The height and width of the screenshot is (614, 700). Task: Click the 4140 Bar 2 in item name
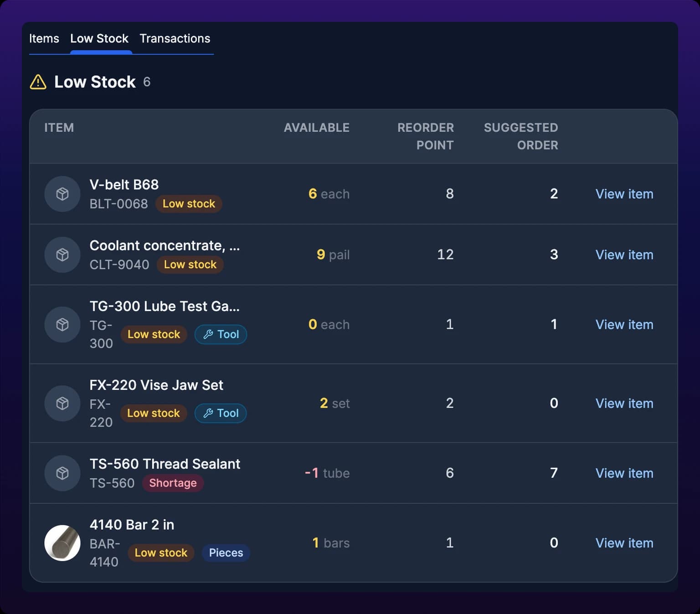[132, 525]
